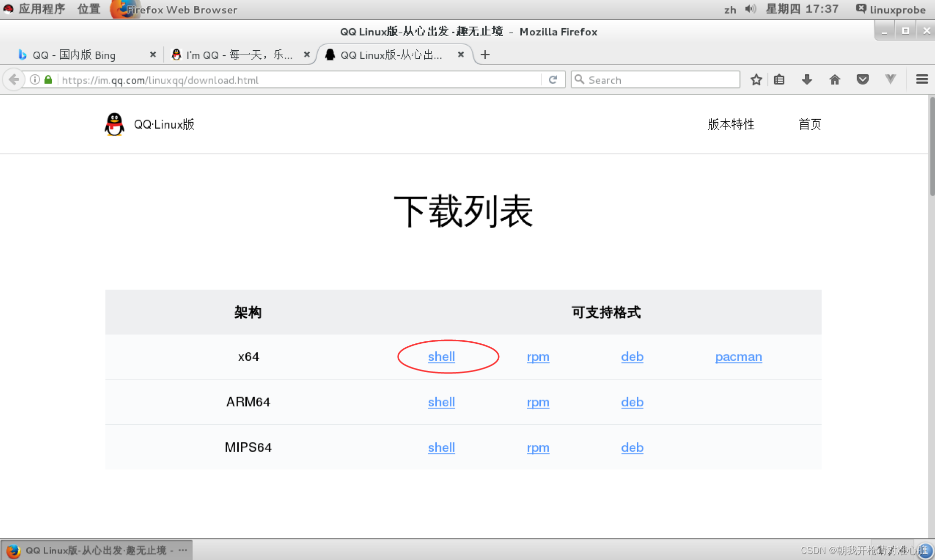
Task: Open a new tab with the plus button
Action: pyautogui.click(x=485, y=54)
